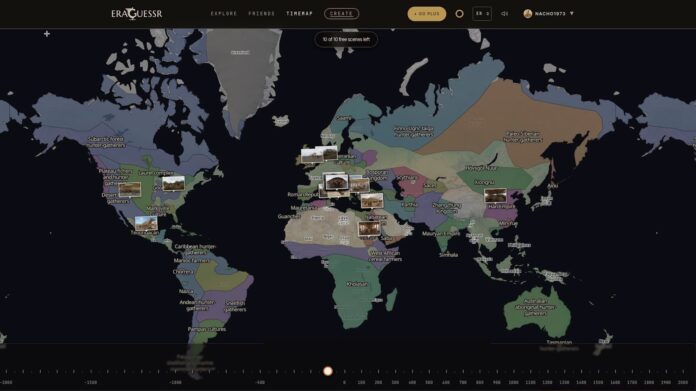Select the timeline slider handle
Viewport: 696px width, 391px height.
pyautogui.click(x=328, y=371)
